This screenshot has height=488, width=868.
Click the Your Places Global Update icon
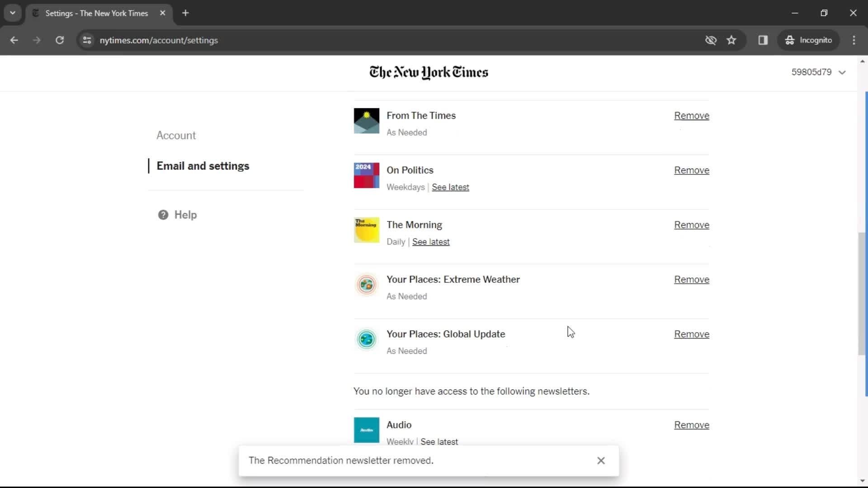pyautogui.click(x=367, y=339)
